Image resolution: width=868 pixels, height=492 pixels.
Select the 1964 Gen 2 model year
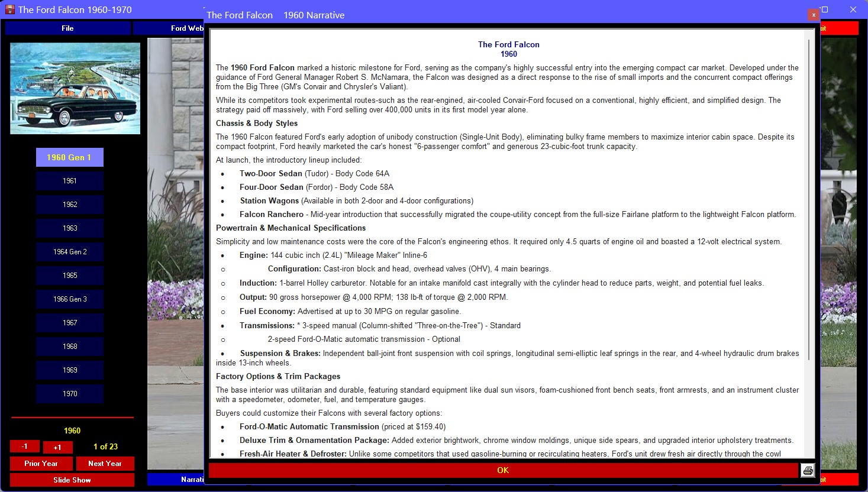70,252
